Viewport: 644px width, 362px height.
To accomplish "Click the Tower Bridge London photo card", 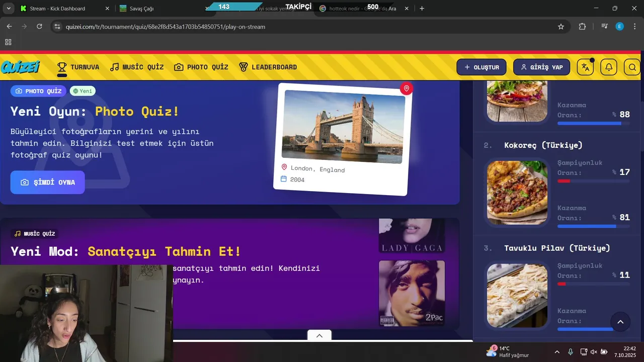I will click(x=343, y=139).
